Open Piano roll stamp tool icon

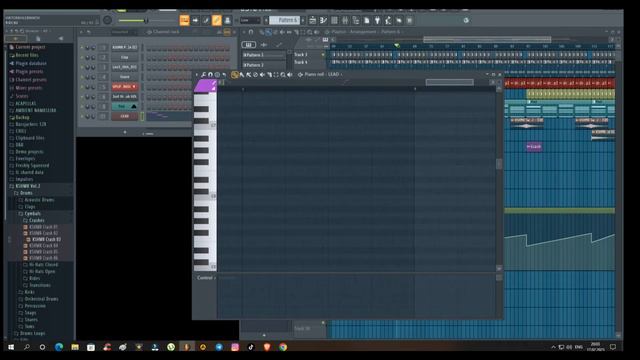pyautogui.click(x=217, y=75)
